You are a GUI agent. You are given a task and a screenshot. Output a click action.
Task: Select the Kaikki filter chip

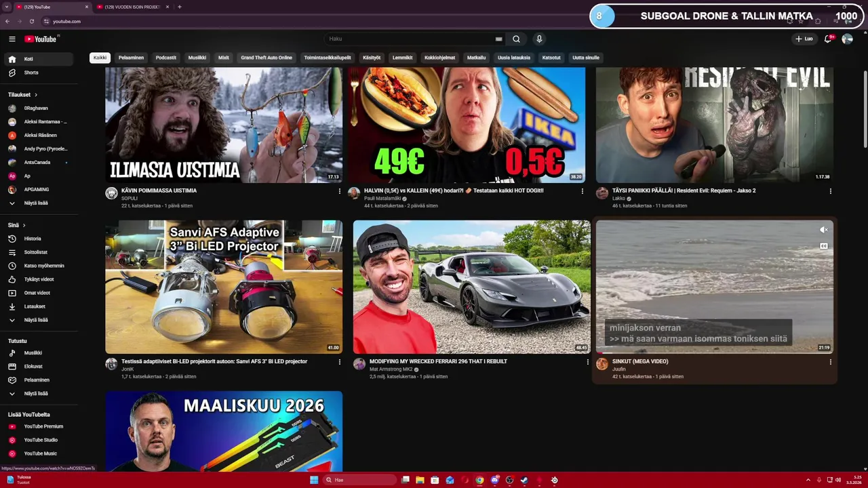[x=100, y=58]
